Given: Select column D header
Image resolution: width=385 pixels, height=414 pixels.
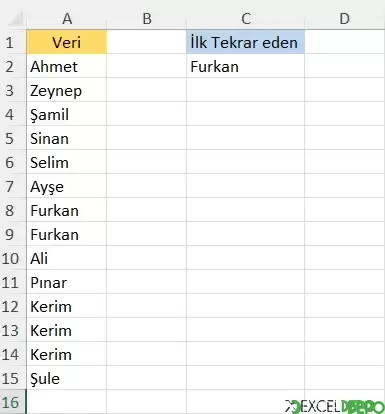Looking at the screenshot, I should coord(345,19).
